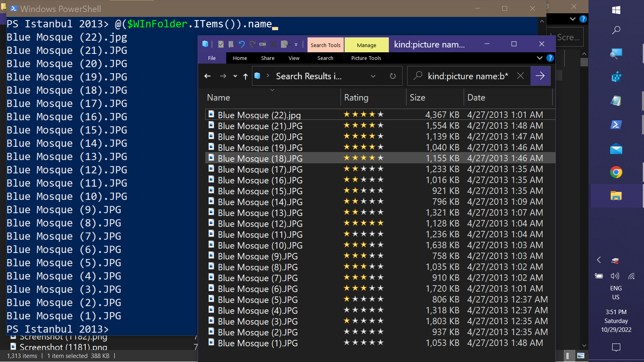Refresh the search results view
Image resolution: width=644 pixels, height=362 pixels.
[393, 76]
